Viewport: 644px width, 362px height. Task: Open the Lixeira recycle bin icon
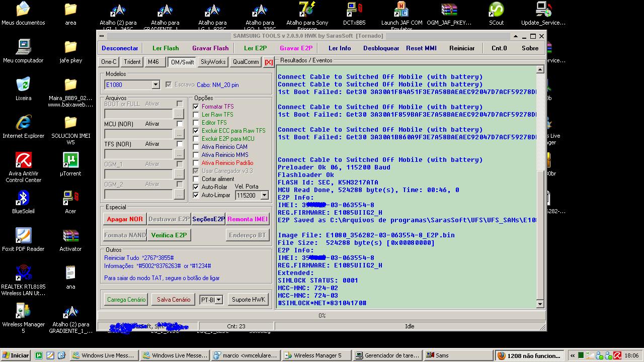coord(23,89)
